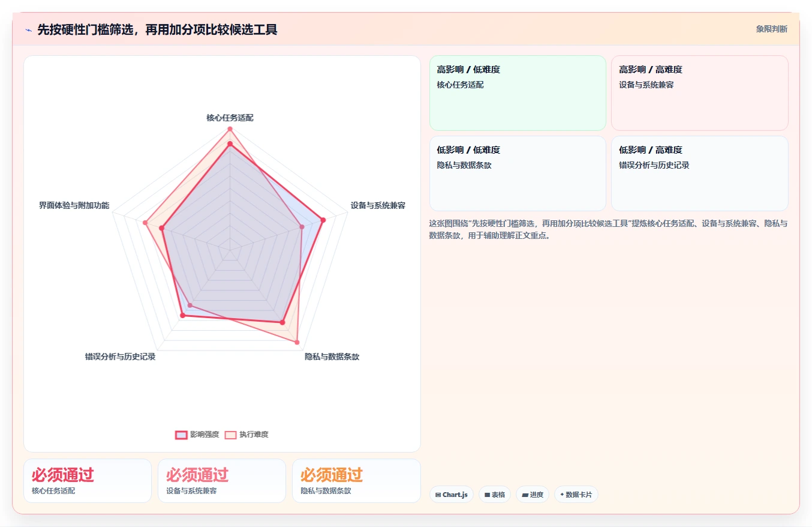This screenshot has width=812, height=527.
Task: Click the 数据卡片 chip
Action: 576,495
